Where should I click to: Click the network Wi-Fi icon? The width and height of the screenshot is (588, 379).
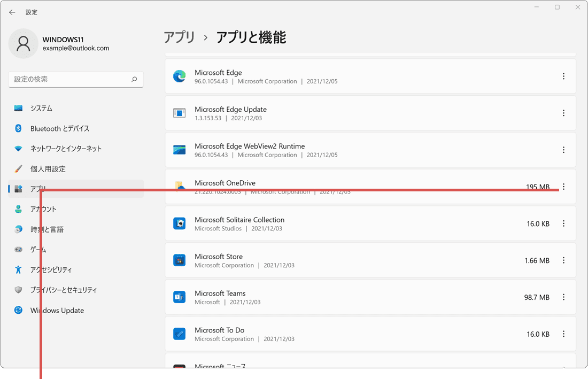coord(18,149)
